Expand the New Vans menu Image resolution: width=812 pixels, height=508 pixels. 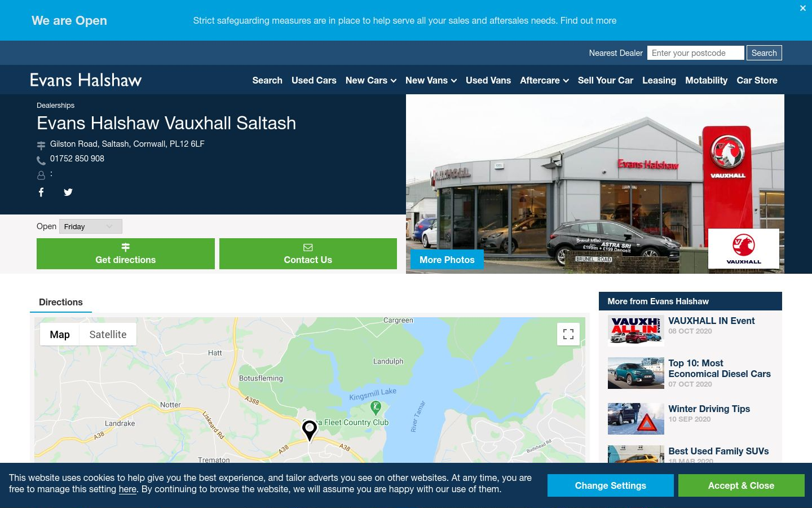pyautogui.click(x=431, y=80)
